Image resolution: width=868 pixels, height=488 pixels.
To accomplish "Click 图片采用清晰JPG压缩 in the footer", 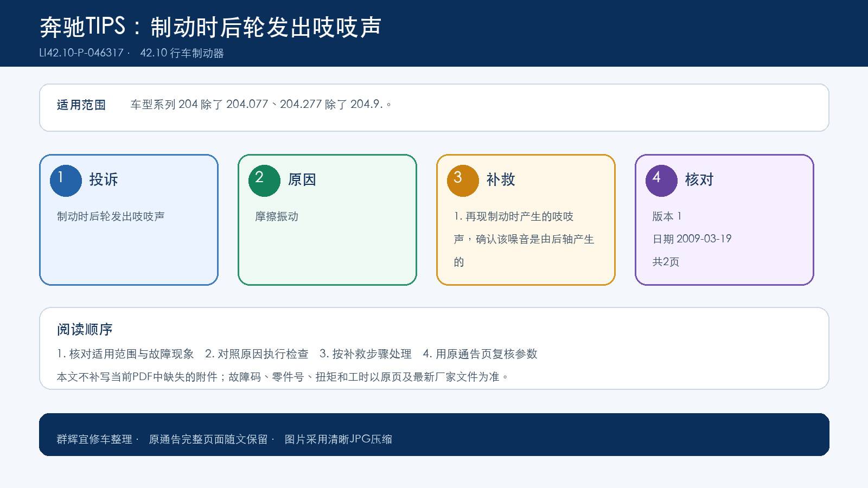I will [339, 439].
